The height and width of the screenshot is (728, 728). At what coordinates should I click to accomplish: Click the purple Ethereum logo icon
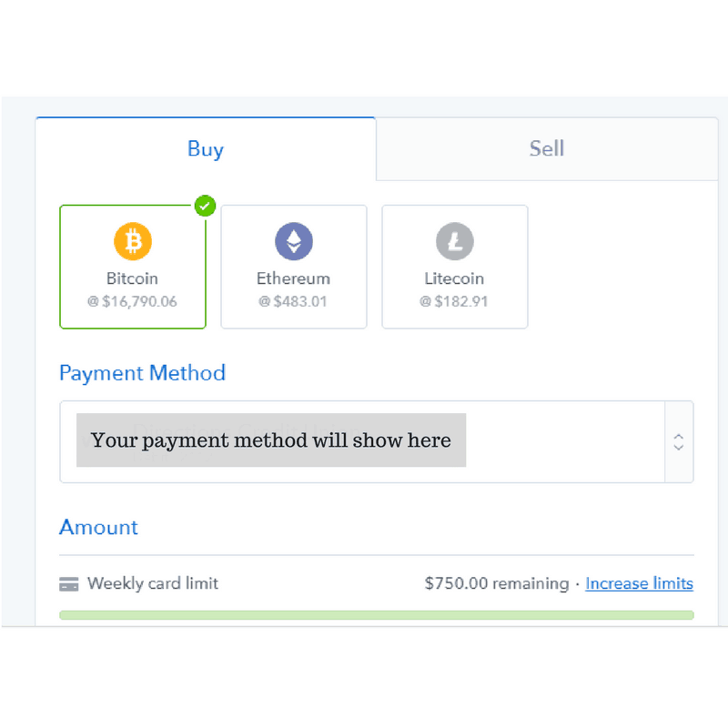pos(294,241)
